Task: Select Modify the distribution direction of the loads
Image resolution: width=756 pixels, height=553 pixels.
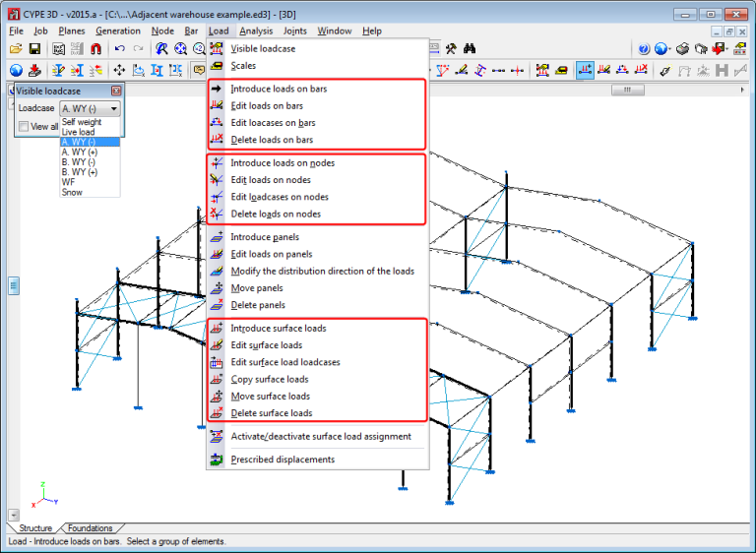Action: 318,271
